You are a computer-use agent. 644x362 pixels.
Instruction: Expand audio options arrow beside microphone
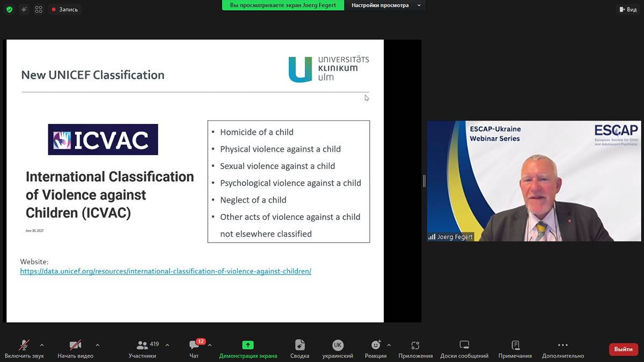(x=42, y=345)
